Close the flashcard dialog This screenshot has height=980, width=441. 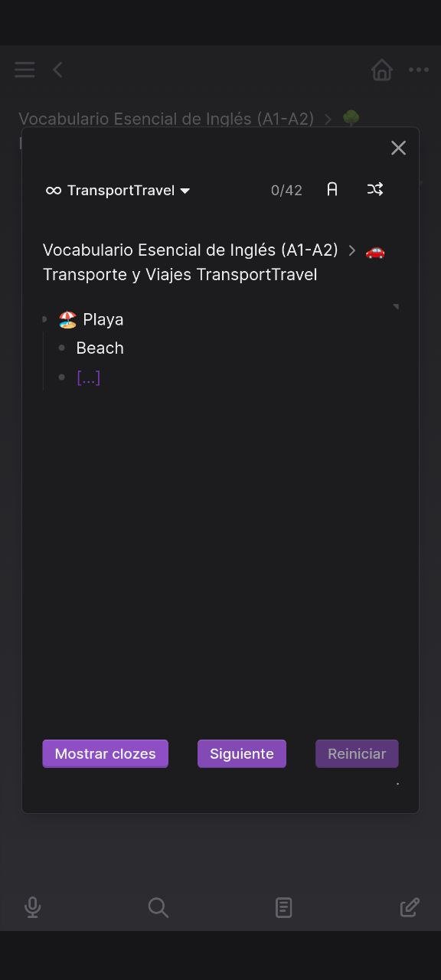tap(398, 148)
